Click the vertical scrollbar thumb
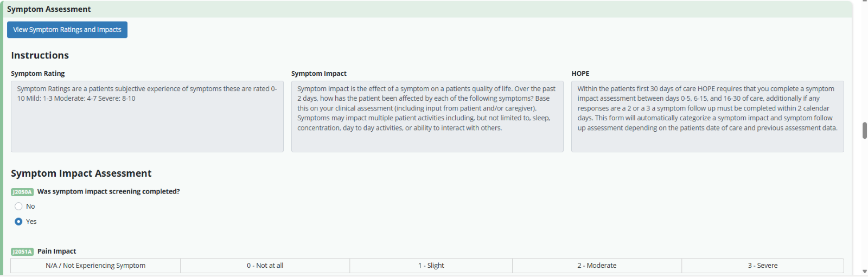This screenshot has height=277, width=868. (x=864, y=131)
